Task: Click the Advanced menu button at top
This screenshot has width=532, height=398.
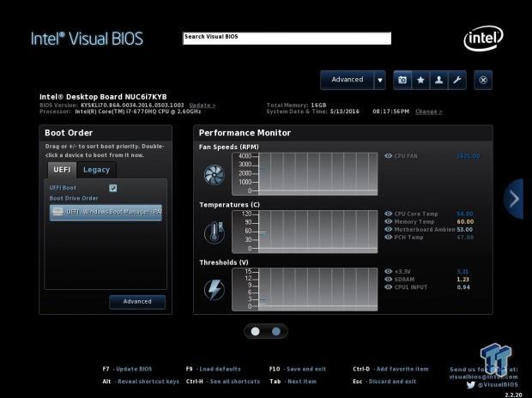Action: click(348, 80)
